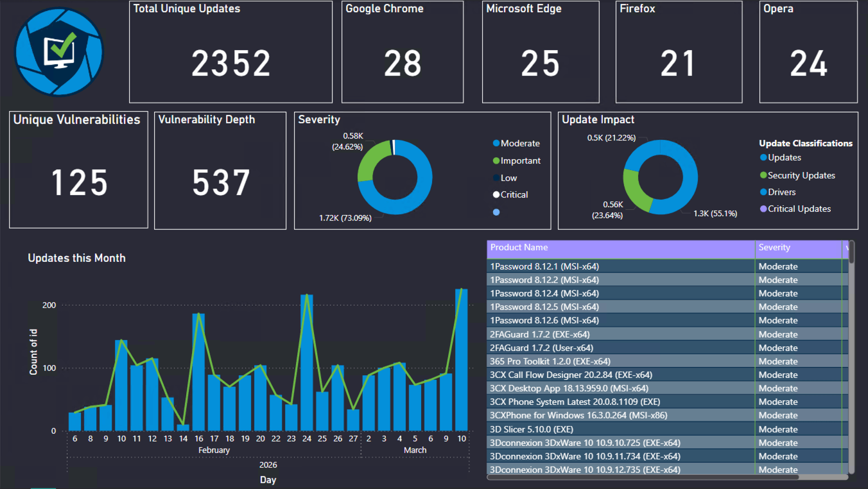The height and width of the screenshot is (489, 868).
Task: Click Critical Updates legend marker
Action: pyautogui.click(x=763, y=209)
